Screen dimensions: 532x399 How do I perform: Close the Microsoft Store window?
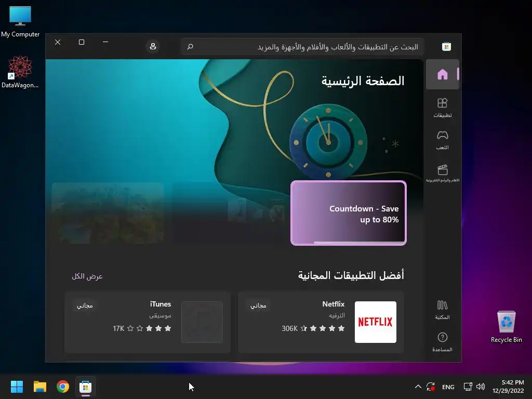coord(58,42)
